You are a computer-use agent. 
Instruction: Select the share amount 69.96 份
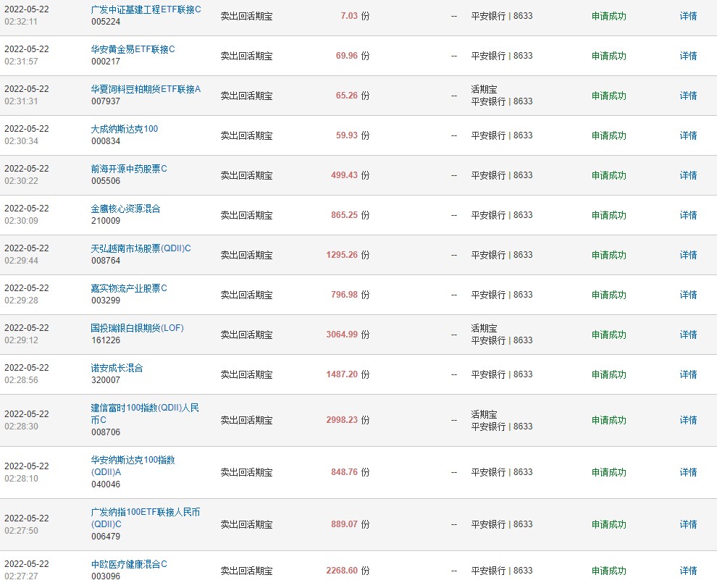tap(353, 56)
